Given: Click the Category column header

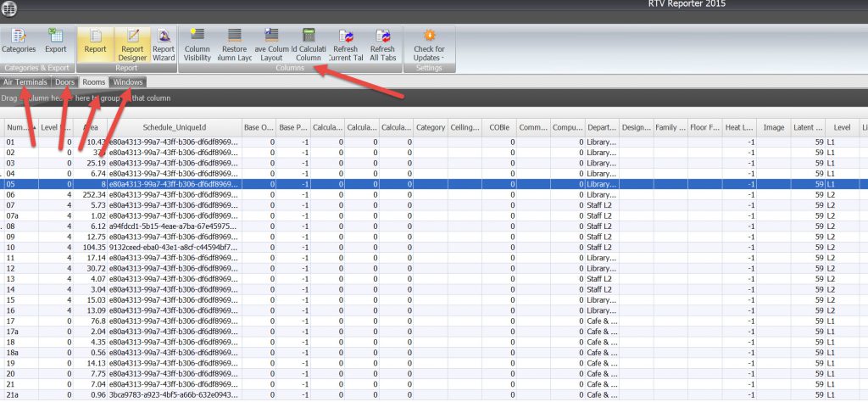Looking at the screenshot, I should [x=431, y=127].
